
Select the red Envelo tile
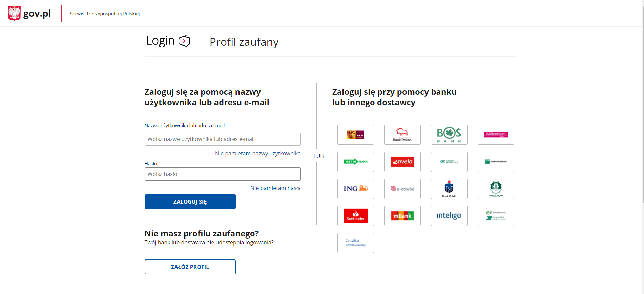point(402,162)
